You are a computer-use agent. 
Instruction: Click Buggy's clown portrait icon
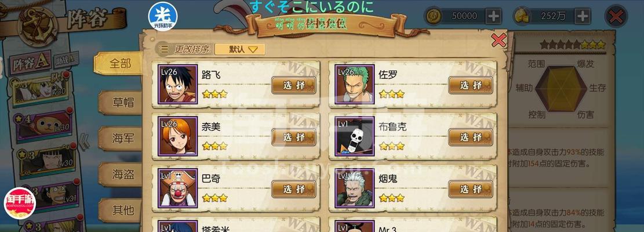178,188
